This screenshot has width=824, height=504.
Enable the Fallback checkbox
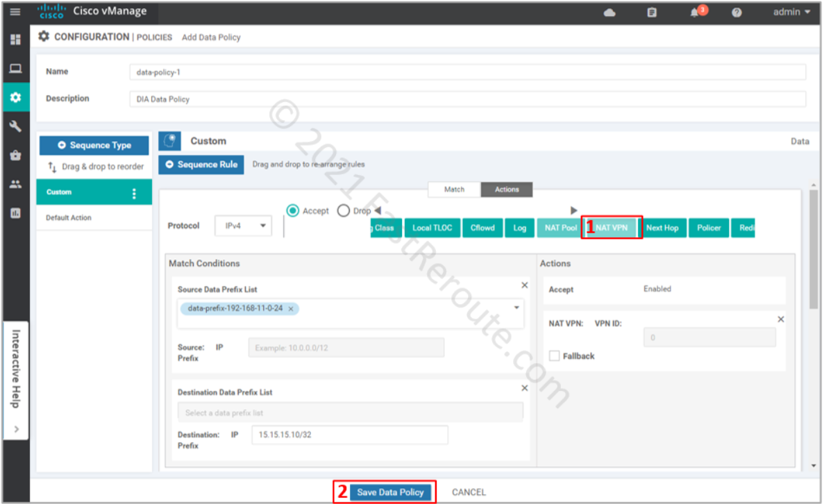coord(553,355)
